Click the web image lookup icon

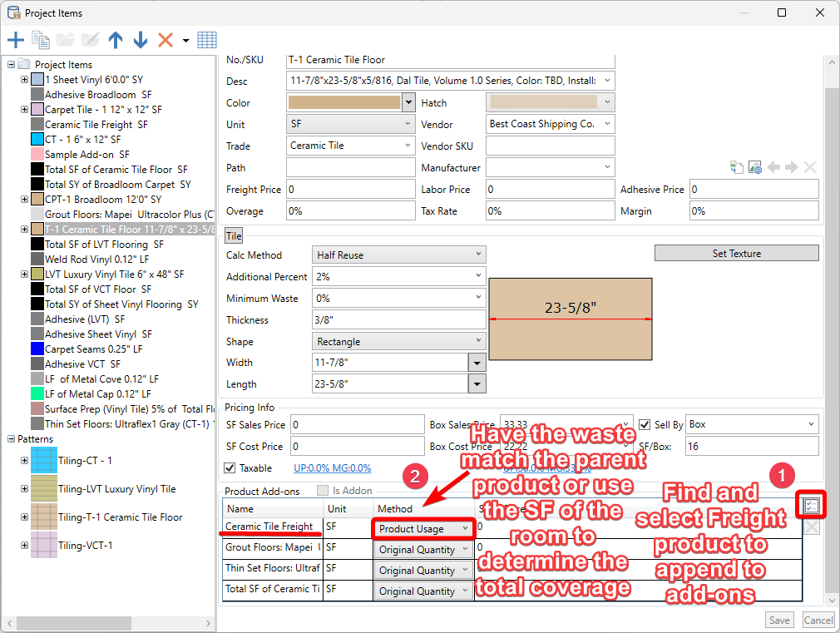pos(755,167)
